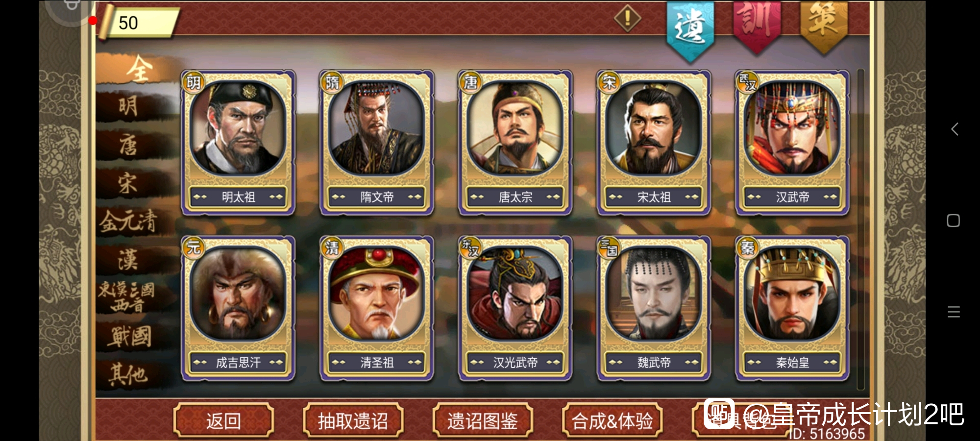The image size is (980, 441).
Task: Open the red 训 banner icon
Action: (x=757, y=25)
